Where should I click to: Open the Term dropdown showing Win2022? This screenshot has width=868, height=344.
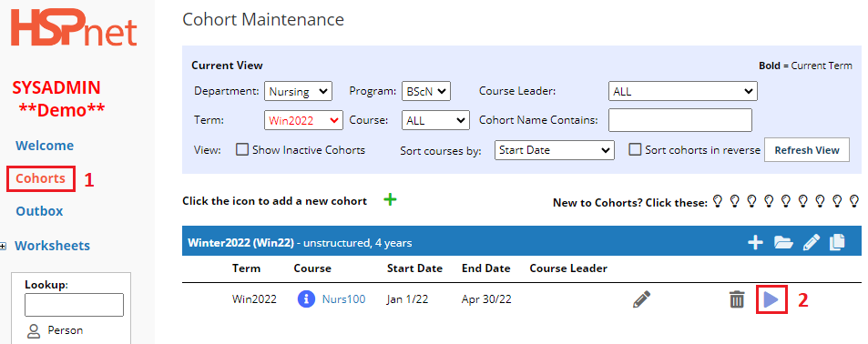coord(303,120)
